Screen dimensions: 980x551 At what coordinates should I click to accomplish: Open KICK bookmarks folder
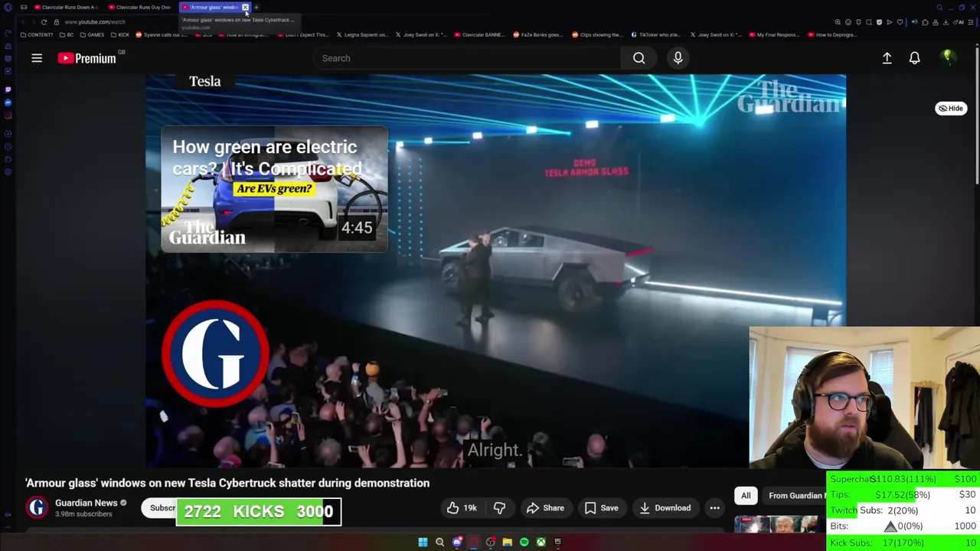pos(120,34)
